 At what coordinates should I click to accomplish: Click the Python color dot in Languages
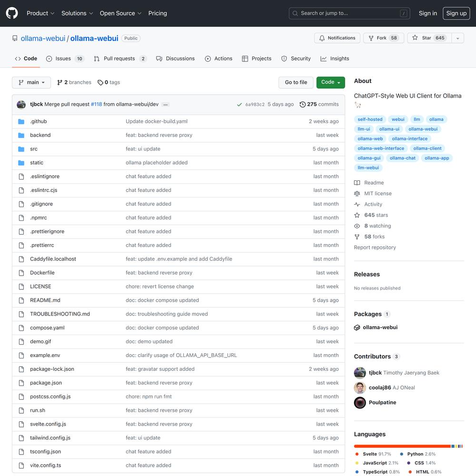[402, 454]
